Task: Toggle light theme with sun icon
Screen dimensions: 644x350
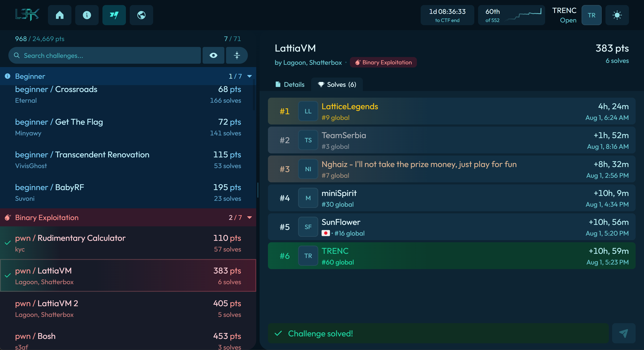Action: click(617, 15)
